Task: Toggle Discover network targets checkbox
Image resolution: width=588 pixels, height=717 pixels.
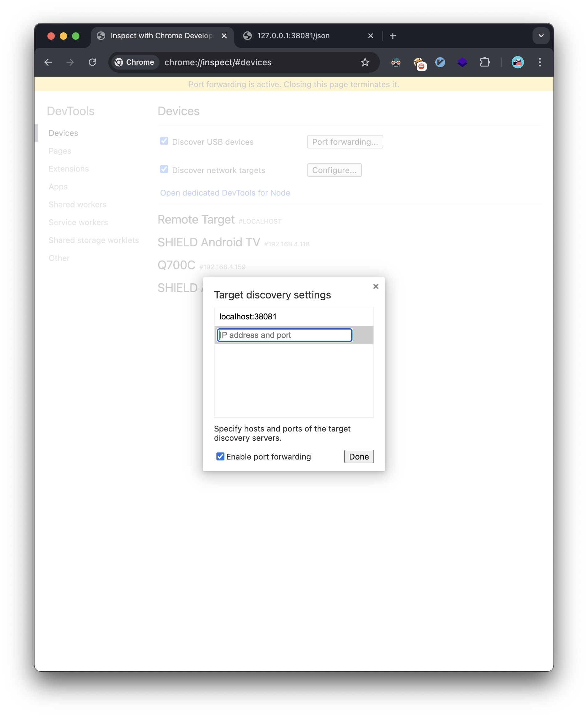Action: coord(164,169)
